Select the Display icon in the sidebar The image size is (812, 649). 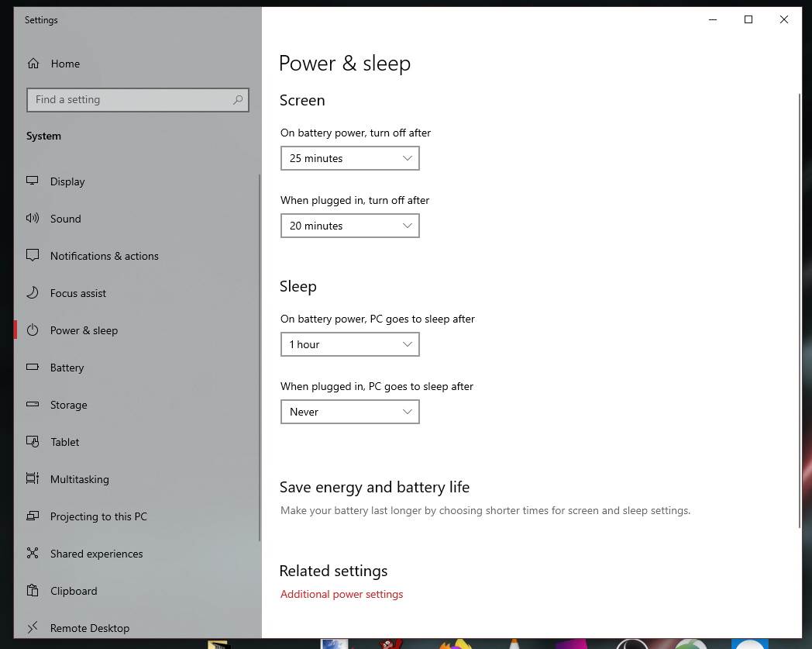(x=32, y=181)
